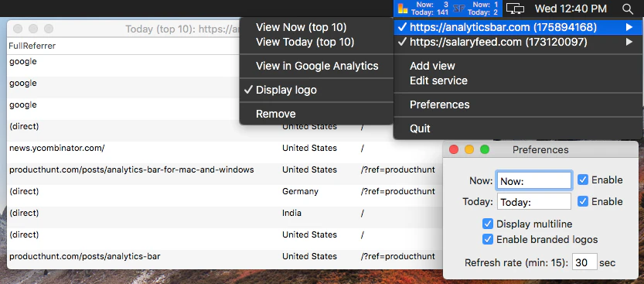Expand the salaryfeed.com submenu arrow
This screenshot has height=284, width=644.
pos(629,42)
